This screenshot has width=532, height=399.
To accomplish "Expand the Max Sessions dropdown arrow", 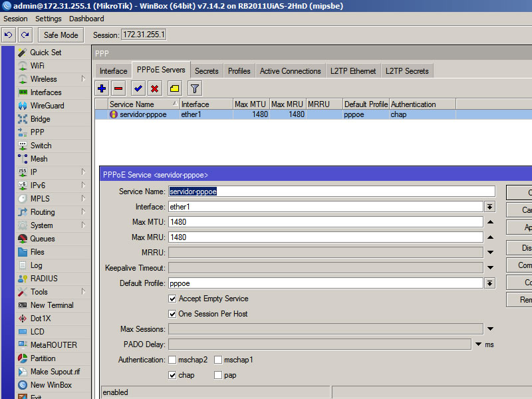I will (x=489, y=328).
